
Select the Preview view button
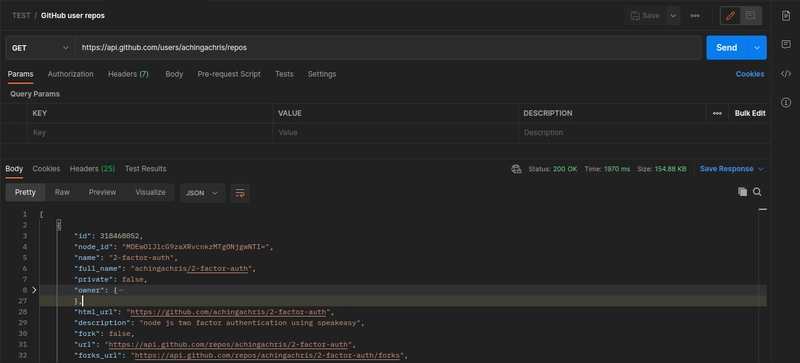point(103,192)
